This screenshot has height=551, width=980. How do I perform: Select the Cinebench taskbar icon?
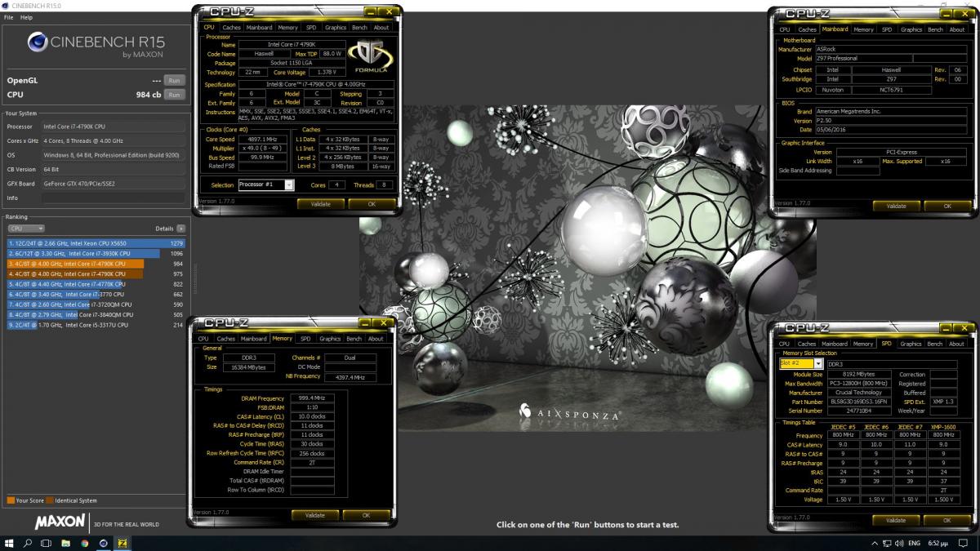(x=104, y=543)
